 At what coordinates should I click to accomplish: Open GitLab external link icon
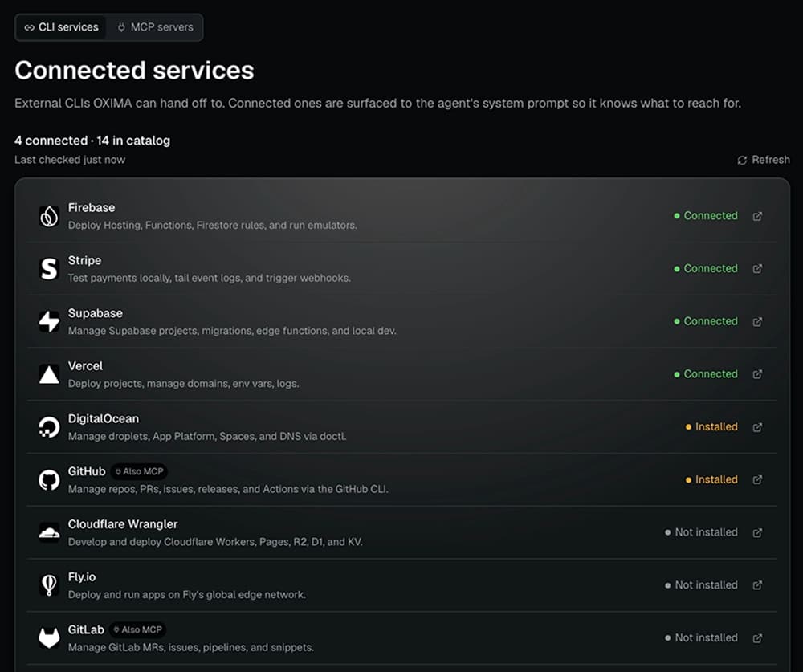coord(757,638)
